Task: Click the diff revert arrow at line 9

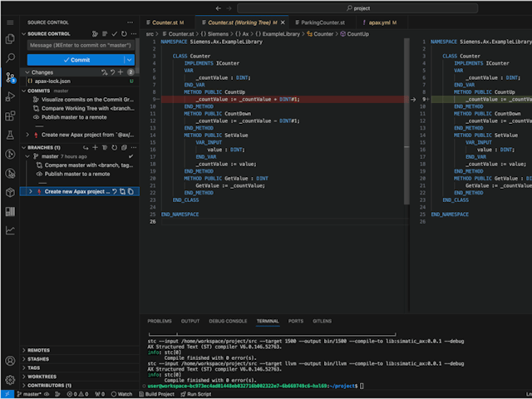Action: (413, 100)
